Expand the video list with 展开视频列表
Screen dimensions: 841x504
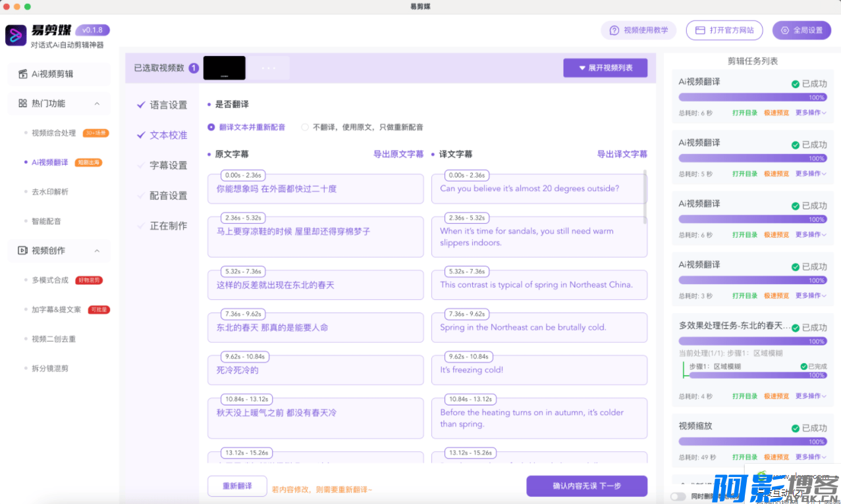(605, 68)
